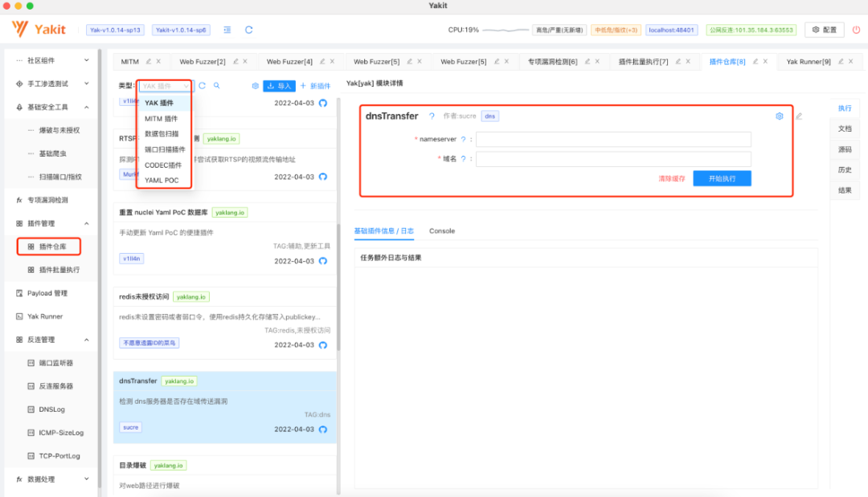Select MITM 插件 from type dropdown

(164, 118)
